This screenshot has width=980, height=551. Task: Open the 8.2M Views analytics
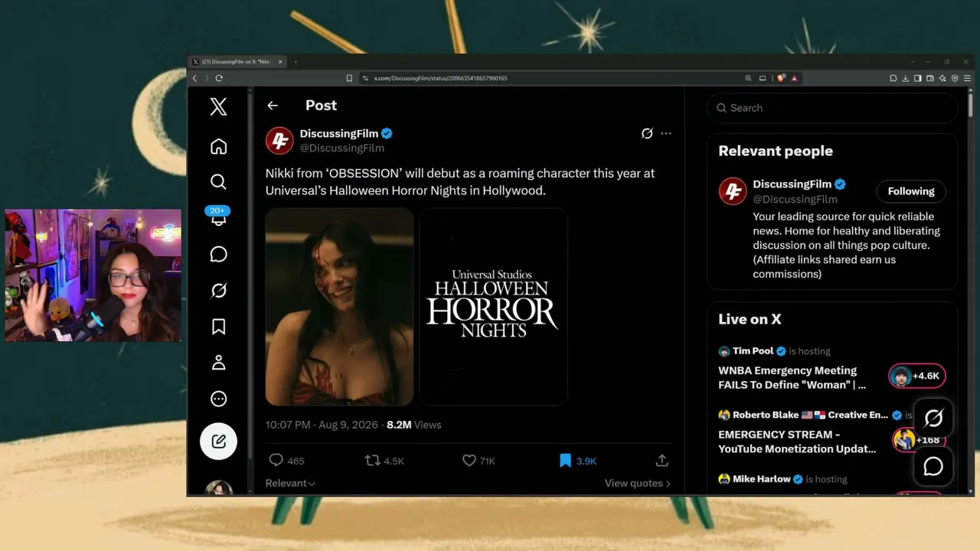pyautogui.click(x=414, y=425)
